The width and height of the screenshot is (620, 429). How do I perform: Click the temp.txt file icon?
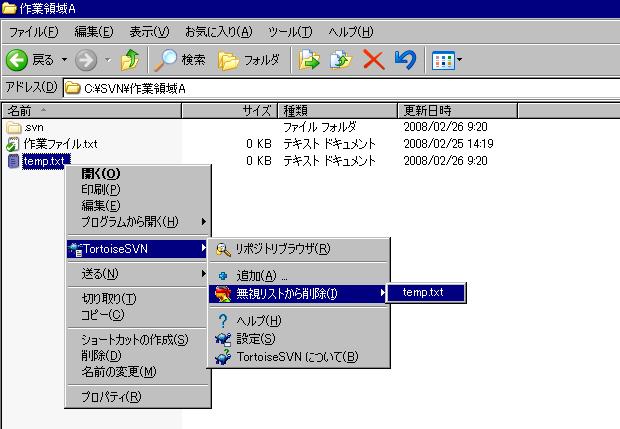(x=13, y=161)
